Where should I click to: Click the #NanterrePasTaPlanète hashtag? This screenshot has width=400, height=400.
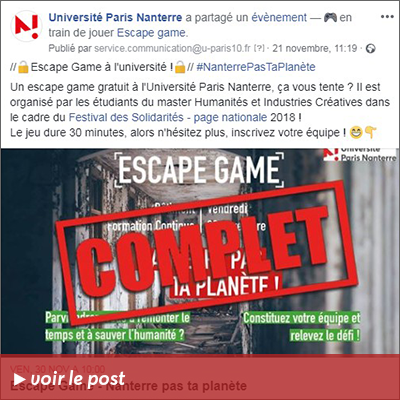(x=256, y=67)
